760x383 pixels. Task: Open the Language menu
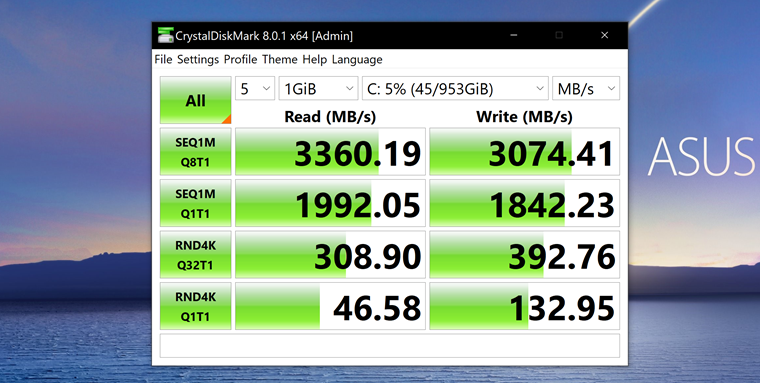pyautogui.click(x=357, y=60)
